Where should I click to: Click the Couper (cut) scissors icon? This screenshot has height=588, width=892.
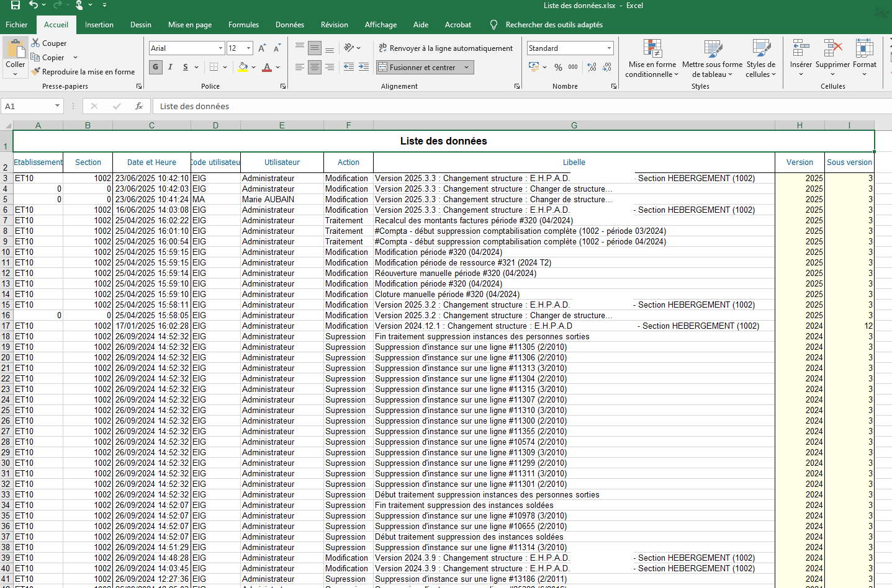(36, 43)
